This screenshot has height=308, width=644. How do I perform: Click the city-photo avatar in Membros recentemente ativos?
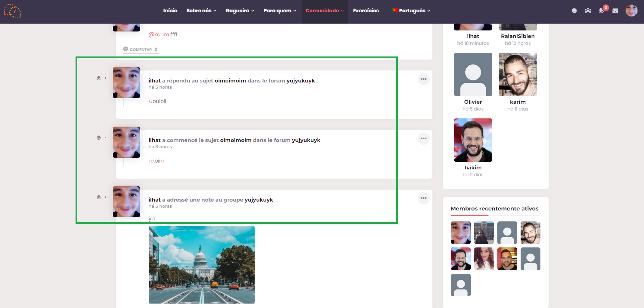tap(484, 233)
